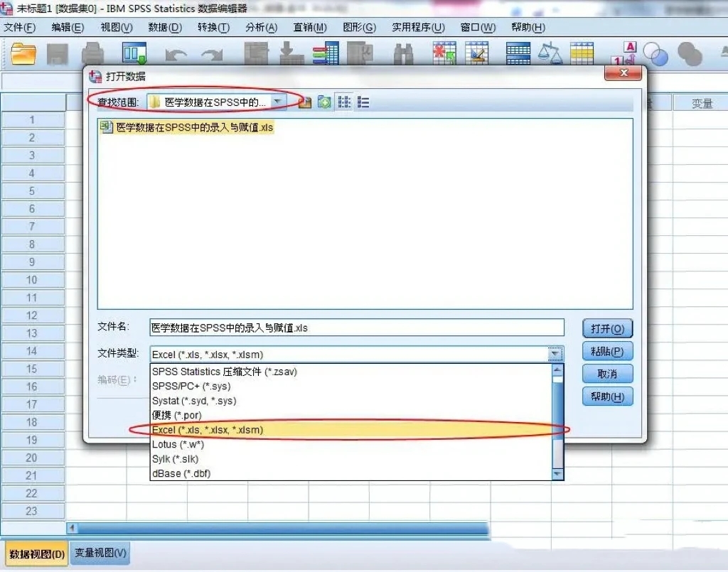Click the Run descriptive statistics icon

(360, 53)
